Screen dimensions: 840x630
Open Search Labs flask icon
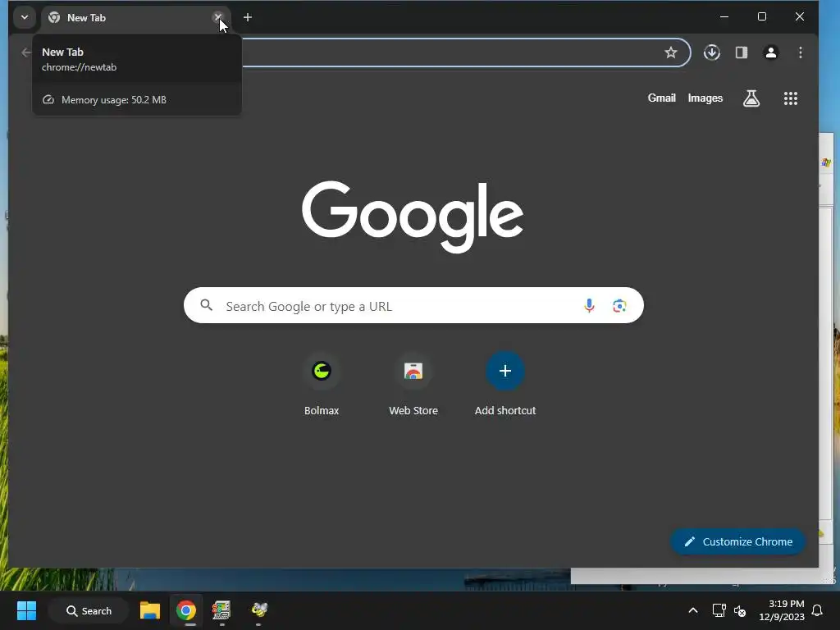(x=751, y=98)
